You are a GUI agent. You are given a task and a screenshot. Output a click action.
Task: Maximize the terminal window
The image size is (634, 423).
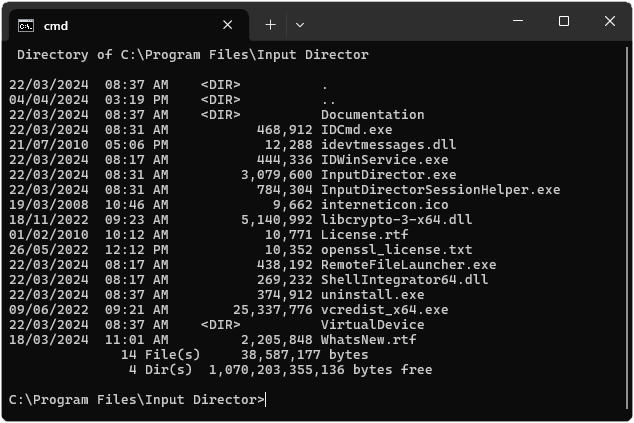click(x=563, y=22)
